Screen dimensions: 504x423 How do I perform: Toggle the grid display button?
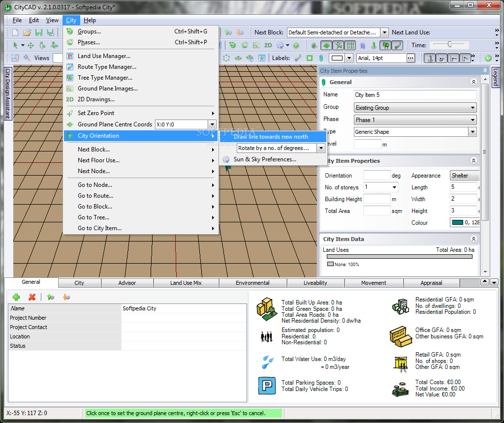[x=350, y=45]
